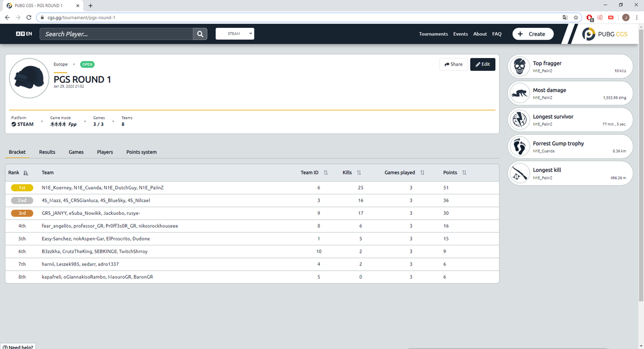
Task: Click the Forrest Gump N1E_Cuanda name
Action: [x=544, y=151]
